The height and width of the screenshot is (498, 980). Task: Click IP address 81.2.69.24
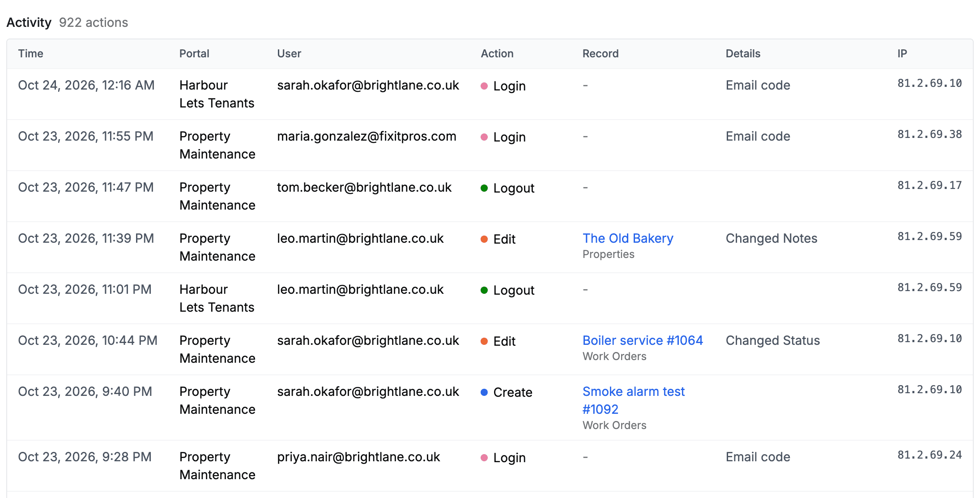(929, 455)
